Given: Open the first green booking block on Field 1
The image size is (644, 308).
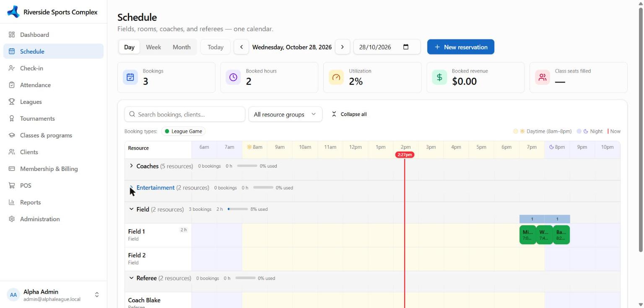Looking at the screenshot, I should click(x=528, y=235).
